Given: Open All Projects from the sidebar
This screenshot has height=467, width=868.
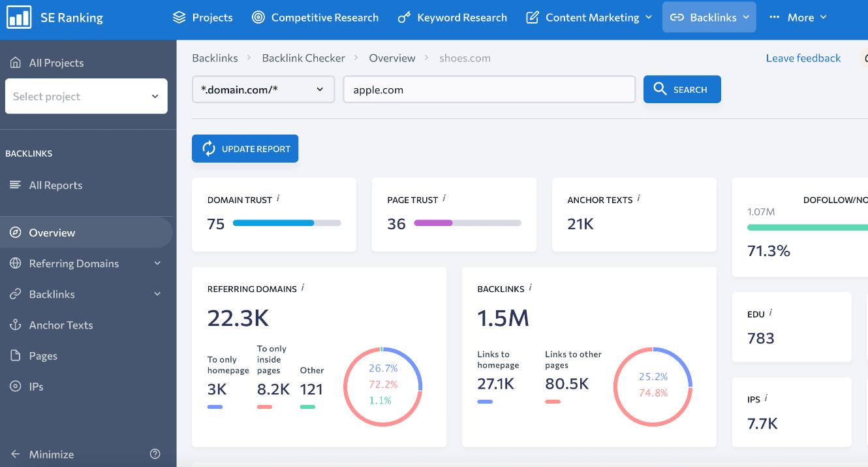Looking at the screenshot, I should point(56,63).
